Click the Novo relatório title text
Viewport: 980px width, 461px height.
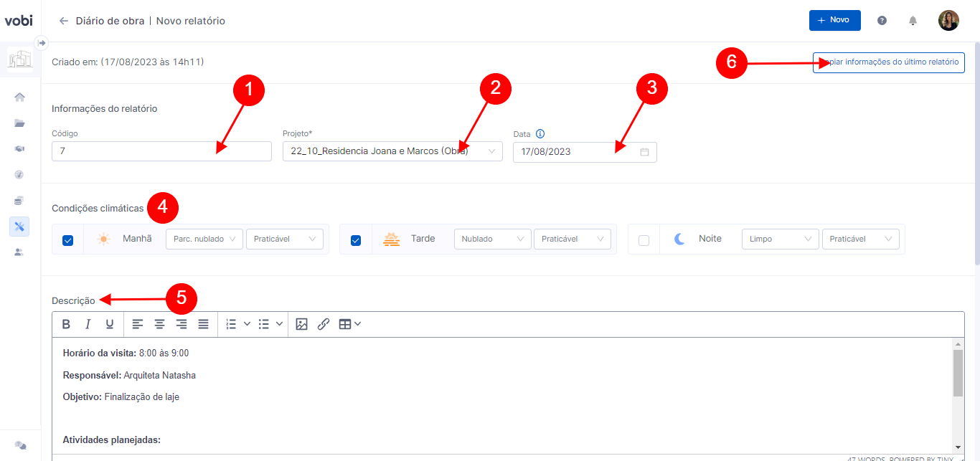(191, 21)
